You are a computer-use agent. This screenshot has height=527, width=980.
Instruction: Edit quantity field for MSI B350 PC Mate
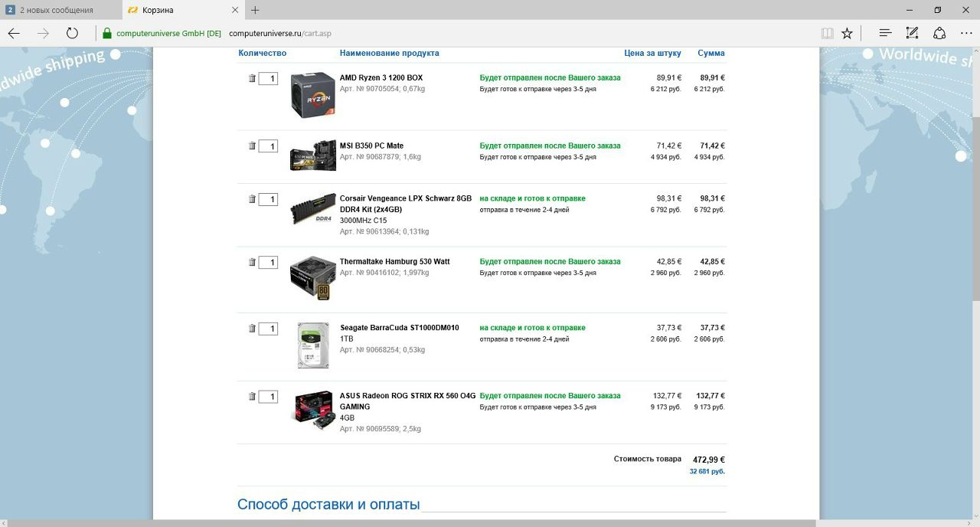tap(268, 146)
